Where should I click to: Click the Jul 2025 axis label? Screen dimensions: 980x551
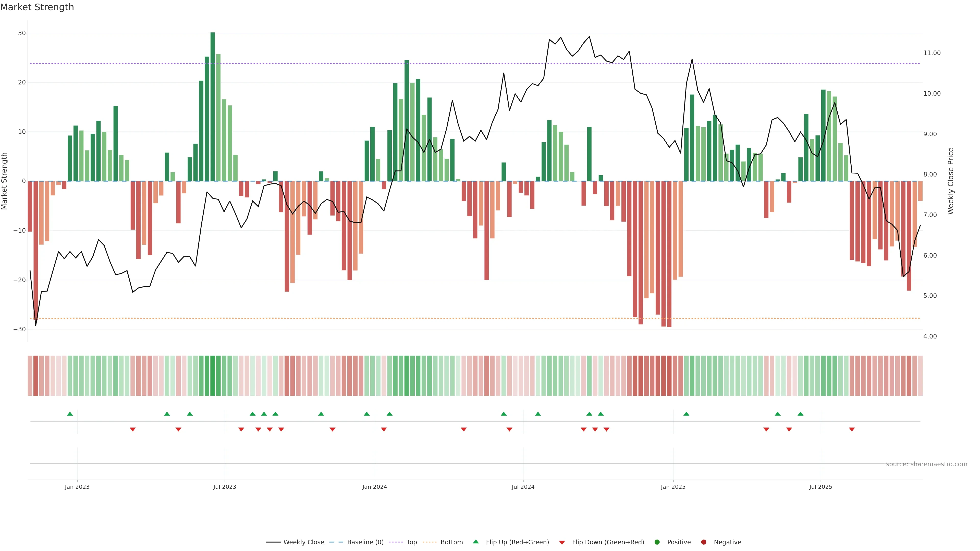[820, 487]
